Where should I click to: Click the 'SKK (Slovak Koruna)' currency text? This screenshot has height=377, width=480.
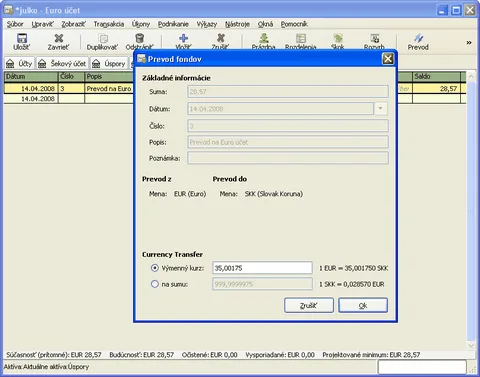[274, 194]
